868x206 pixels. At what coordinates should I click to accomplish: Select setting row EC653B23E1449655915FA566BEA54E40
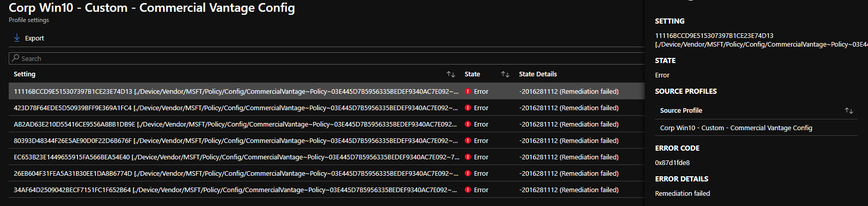point(326,157)
